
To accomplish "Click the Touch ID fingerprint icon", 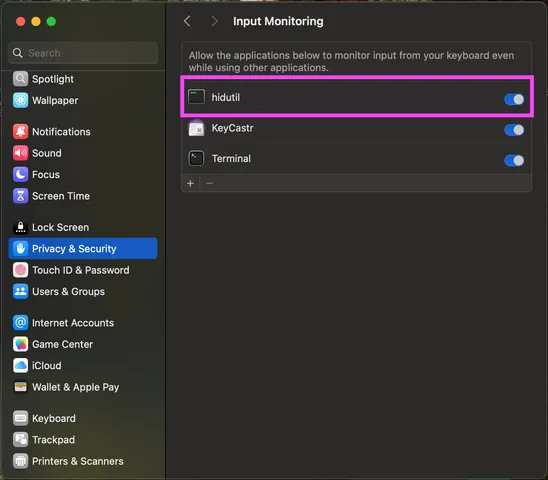I will pyautogui.click(x=20, y=270).
